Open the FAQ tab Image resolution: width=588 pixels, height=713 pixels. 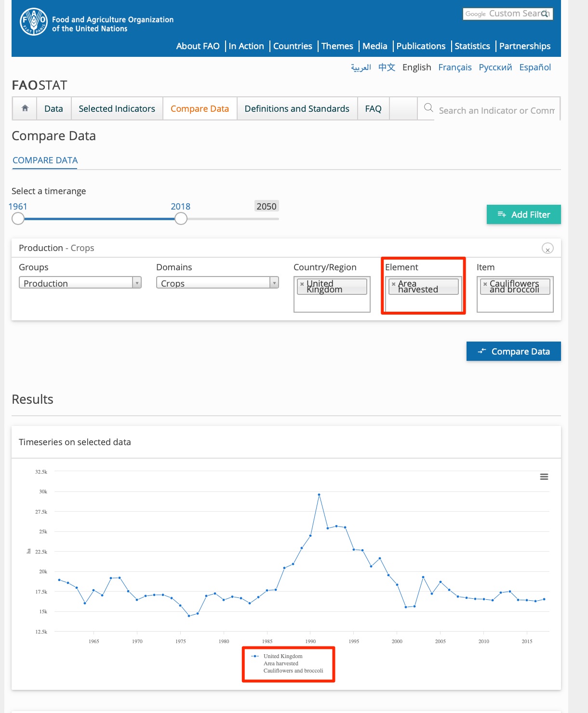(x=373, y=108)
